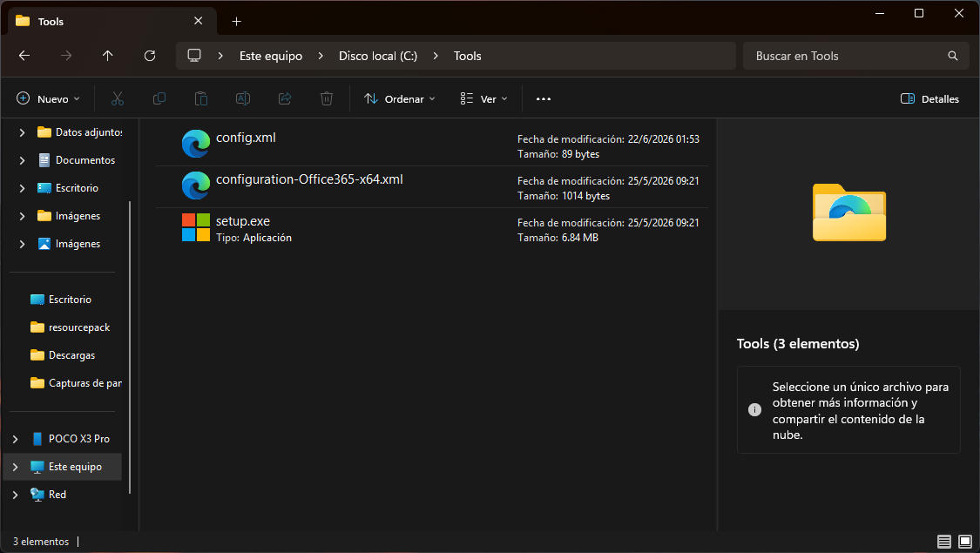Click the computer icon in address bar
This screenshot has width=980, height=553.
pyautogui.click(x=194, y=56)
